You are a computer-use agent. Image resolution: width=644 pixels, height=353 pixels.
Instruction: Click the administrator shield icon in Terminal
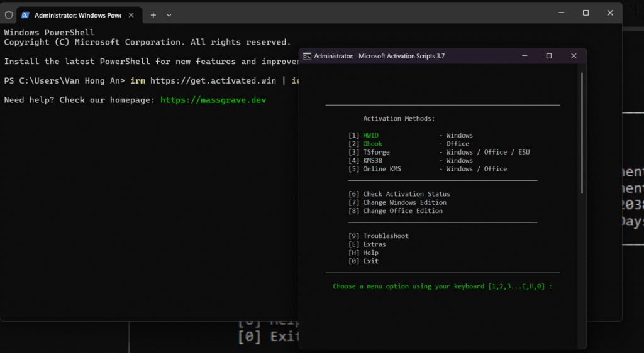point(9,14)
